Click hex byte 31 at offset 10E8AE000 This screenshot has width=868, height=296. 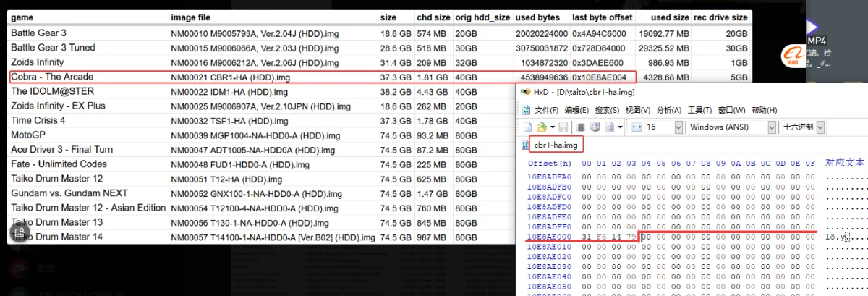coord(586,237)
